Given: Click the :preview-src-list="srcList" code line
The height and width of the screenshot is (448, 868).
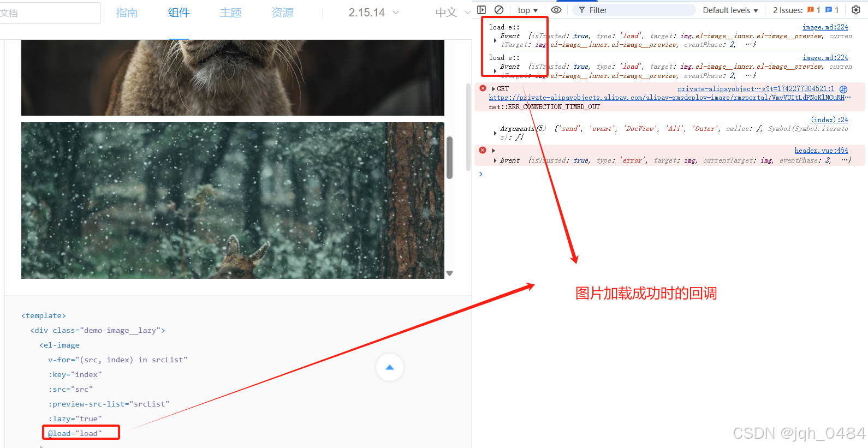Looking at the screenshot, I should coord(109,404).
